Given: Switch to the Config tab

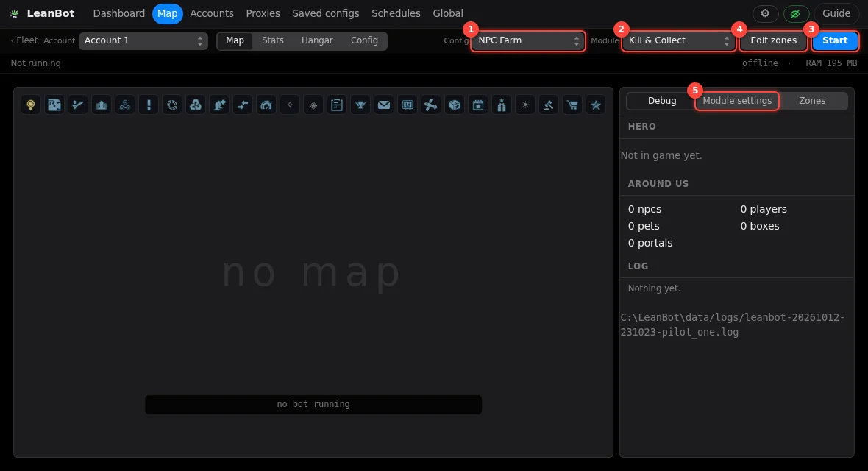Looking at the screenshot, I should 364,40.
